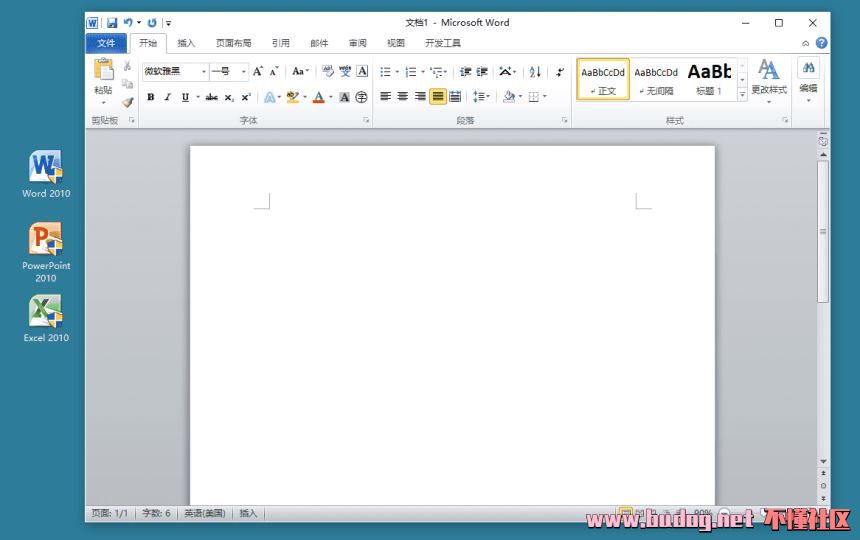
Task: Open the Phonetic Guide icon
Action: pos(345,71)
